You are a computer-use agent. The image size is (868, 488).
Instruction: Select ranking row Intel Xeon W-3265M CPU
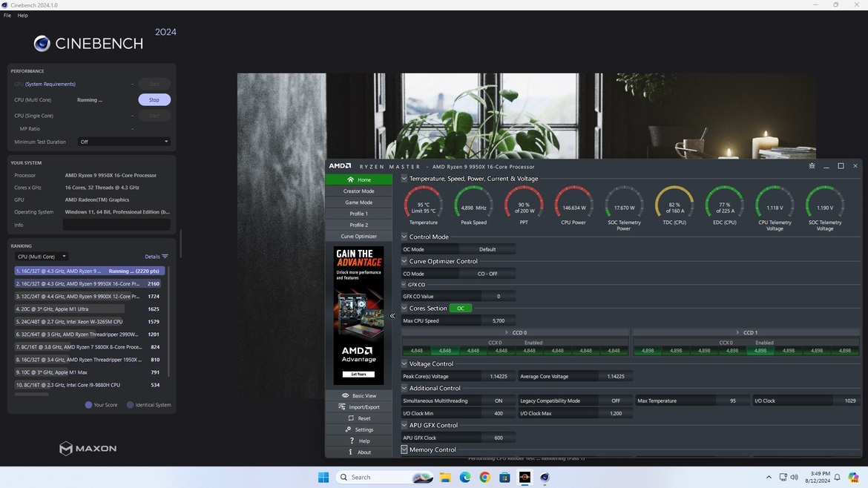(88, 321)
